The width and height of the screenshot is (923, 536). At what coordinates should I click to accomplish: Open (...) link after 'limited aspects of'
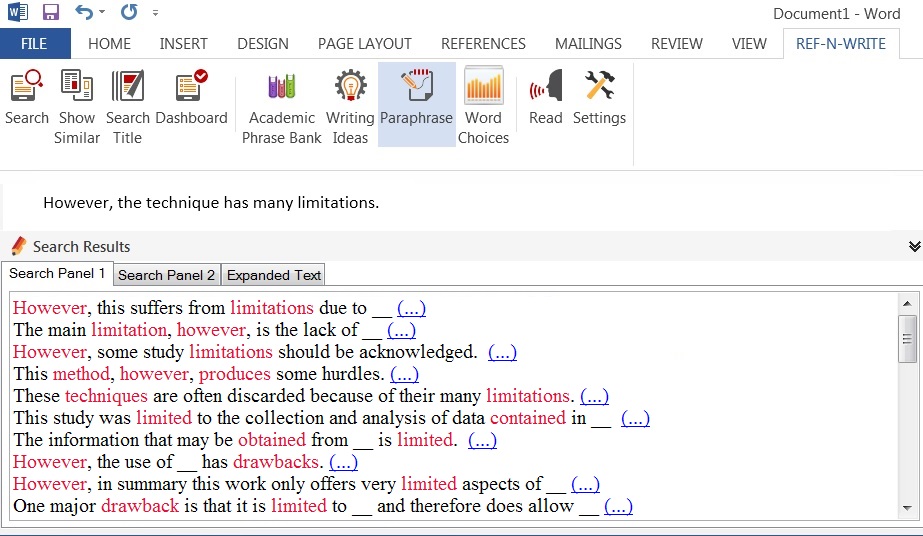(x=585, y=484)
